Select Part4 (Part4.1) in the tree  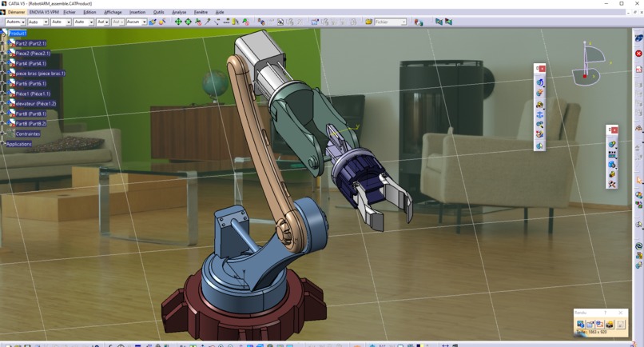pos(31,63)
